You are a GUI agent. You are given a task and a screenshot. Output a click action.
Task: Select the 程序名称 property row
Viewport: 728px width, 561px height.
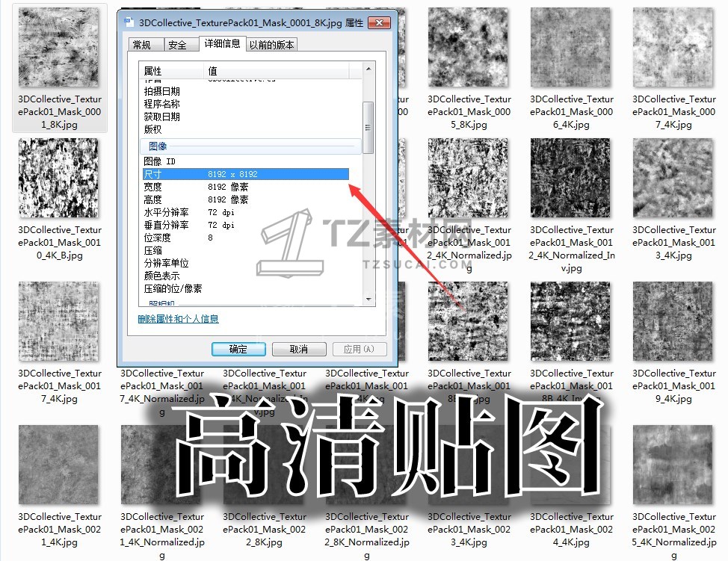point(245,104)
